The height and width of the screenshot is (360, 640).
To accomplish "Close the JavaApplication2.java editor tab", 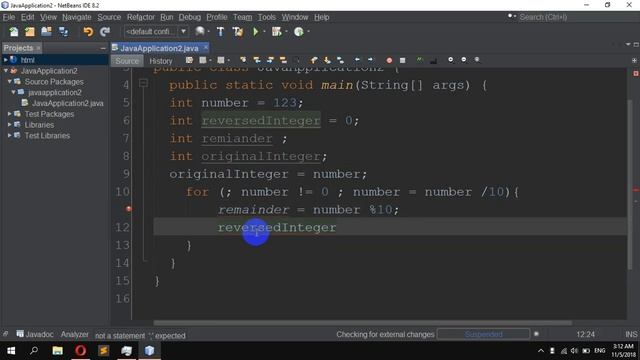I will tap(206, 48).
